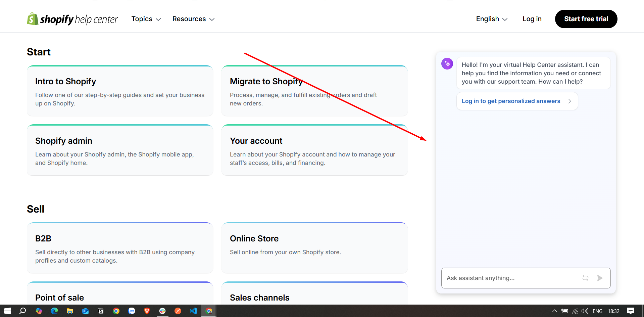Open Visual Studio Code from the taskbar

pos(193,311)
